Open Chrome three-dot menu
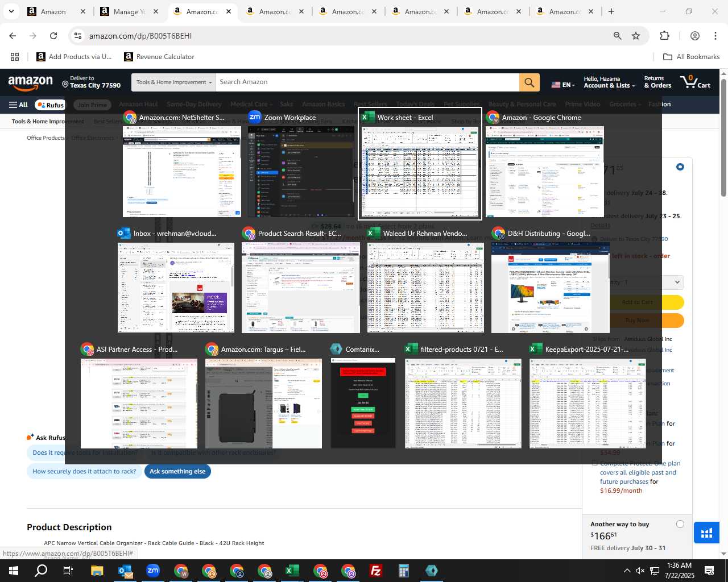Screen dimensions: 728x582 pyautogui.click(x=715, y=36)
